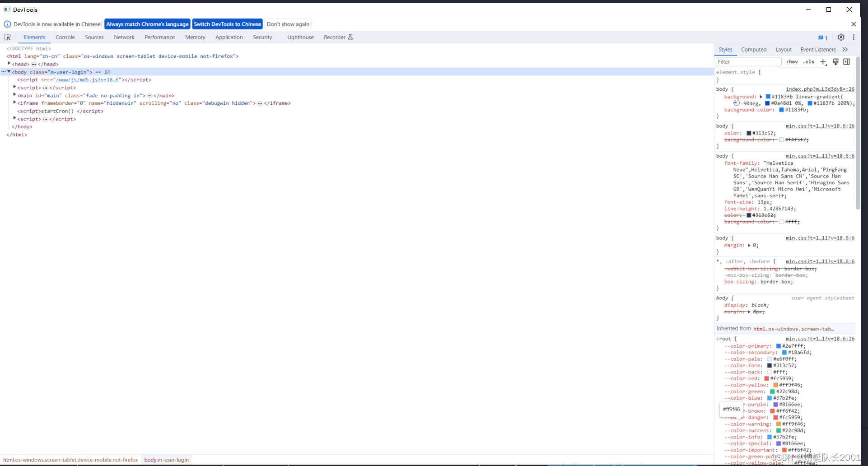The image size is (868, 466).
Task: Switch to the Console tab
Action: click(65, 37)
